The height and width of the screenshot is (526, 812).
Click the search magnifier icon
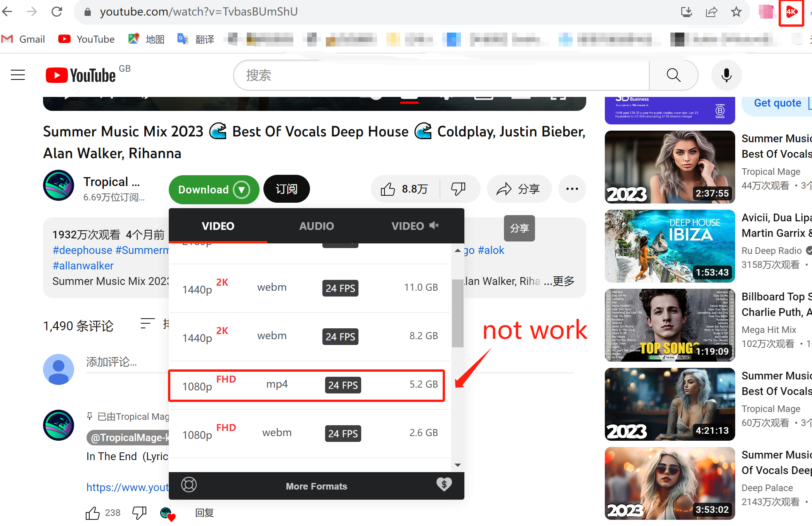point(674,75)
